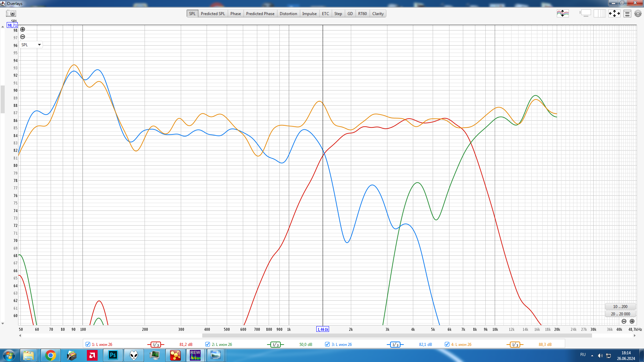644x362 pixels.
Task: Open the SPL axis dropdown
Action: coord(31,45)
